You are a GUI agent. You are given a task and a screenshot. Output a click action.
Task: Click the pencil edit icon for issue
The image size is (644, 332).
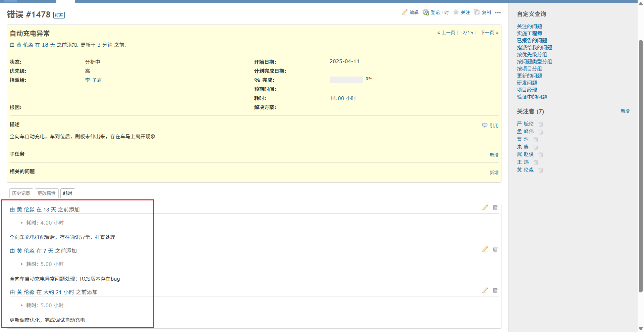pos(405,12)
